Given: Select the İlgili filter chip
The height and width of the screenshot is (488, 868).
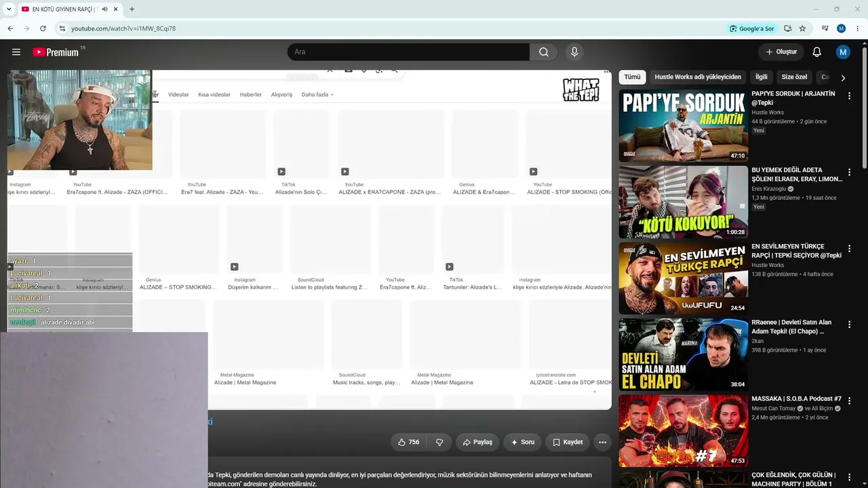Looking at the screenshot, I should pos(762,77).
